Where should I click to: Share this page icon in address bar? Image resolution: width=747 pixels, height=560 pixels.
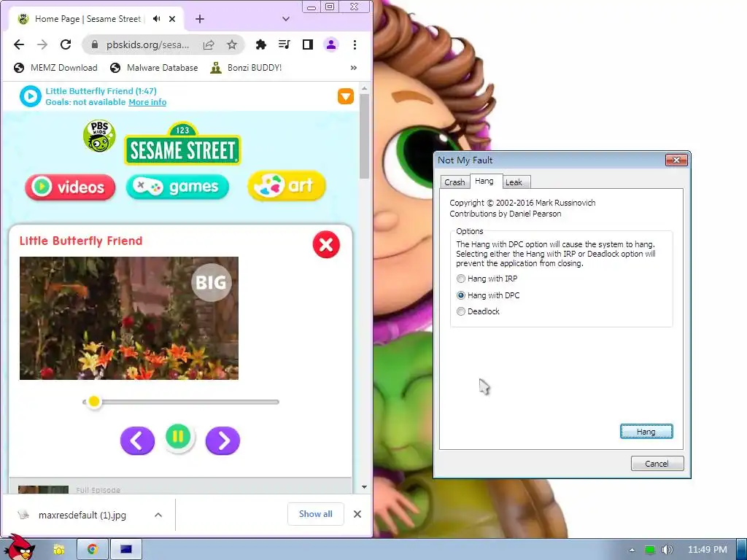(x=209, y=44)
